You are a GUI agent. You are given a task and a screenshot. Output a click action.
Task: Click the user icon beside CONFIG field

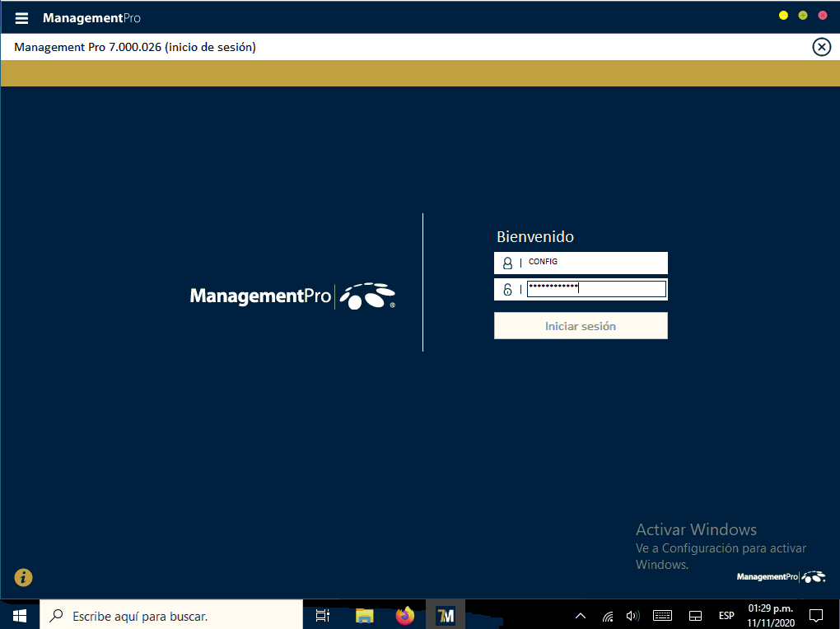point(507,263)
